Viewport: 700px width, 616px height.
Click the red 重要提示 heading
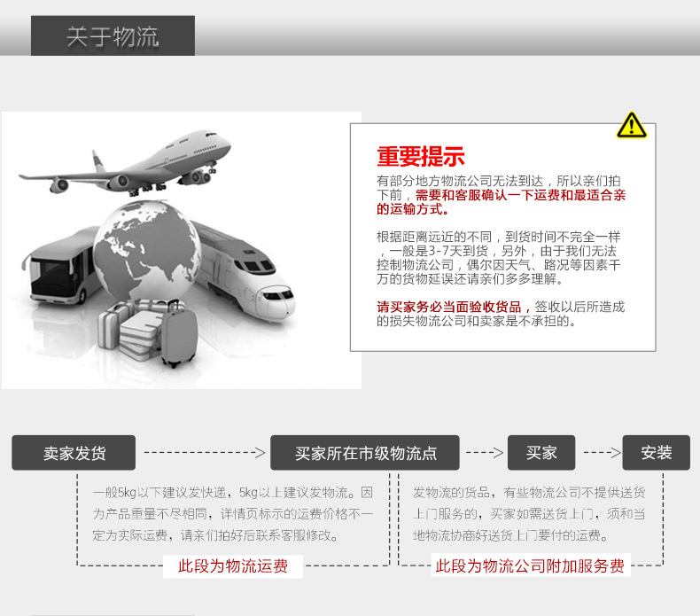(420, 157)
